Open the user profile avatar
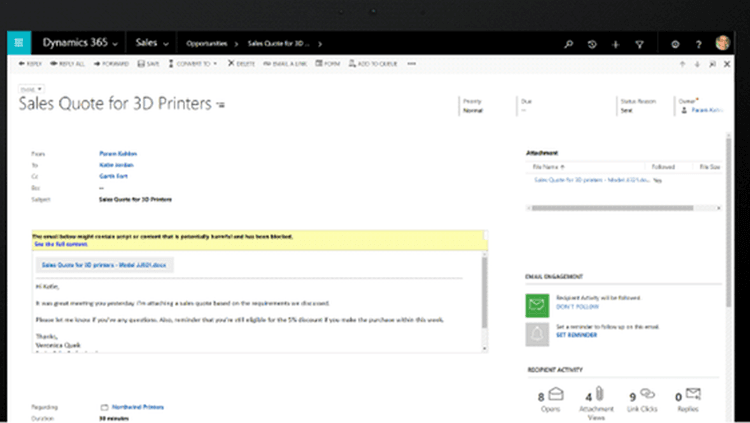 click(723, 44)
